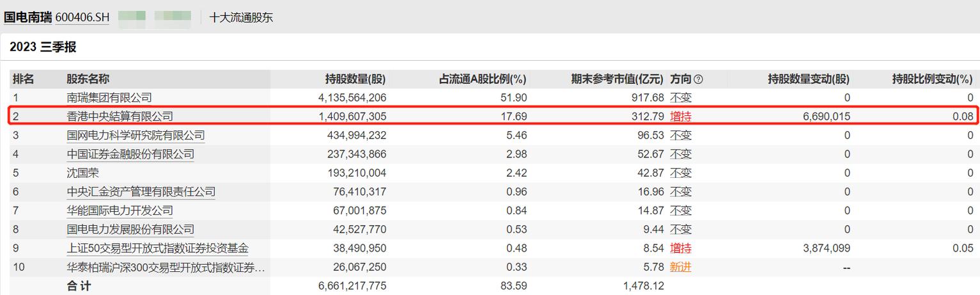Select holding value 4,135,564,206

[352, 98]
